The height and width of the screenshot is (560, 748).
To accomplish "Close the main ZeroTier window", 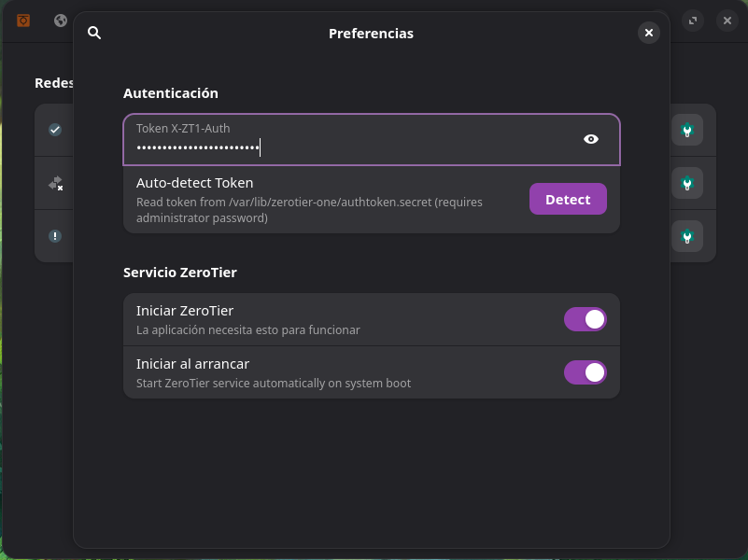I will pos(727,21).
